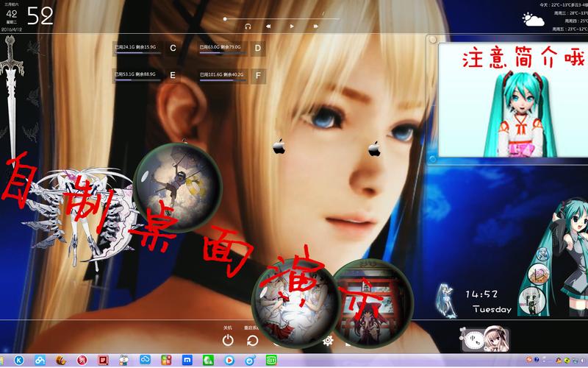Open Kugou music taskbar icon
The width and height of the screenshot is (588, 368).
point(18,361)
